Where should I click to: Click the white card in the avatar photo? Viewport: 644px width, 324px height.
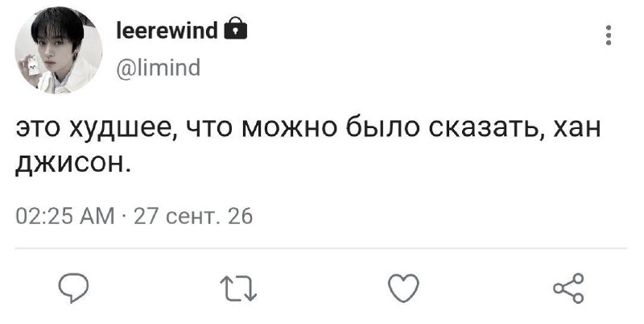34,66
